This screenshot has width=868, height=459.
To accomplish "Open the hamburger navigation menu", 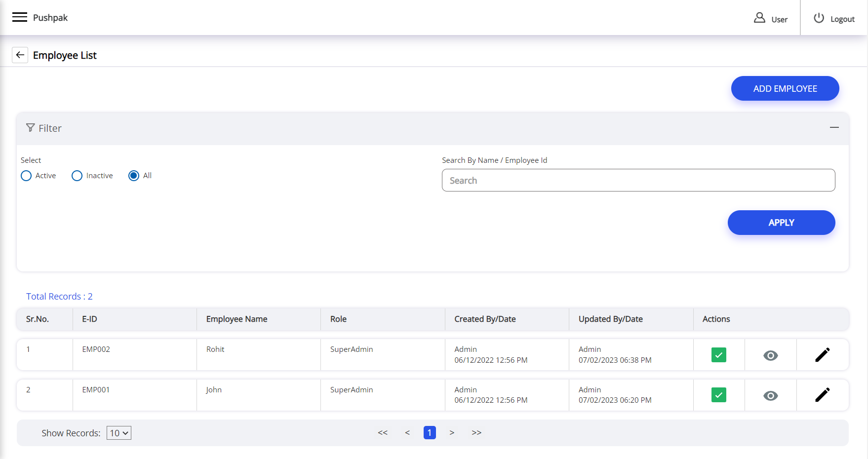I will click(20, 17).
